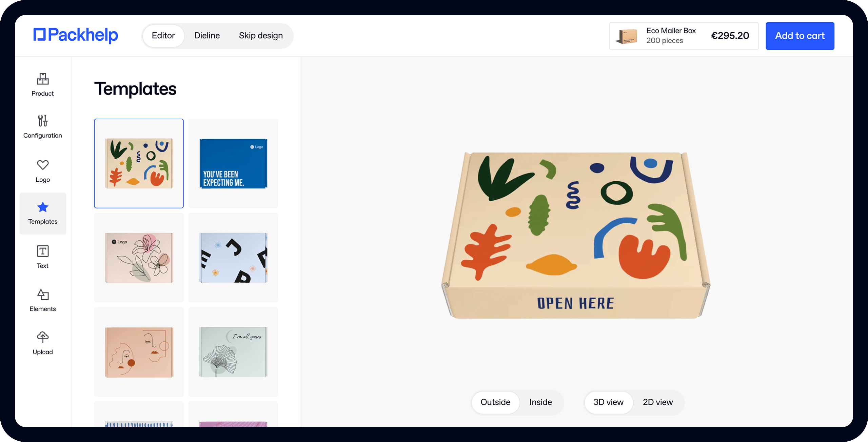Click the Upload cloud icon
The height and width of the screenshot is (442, 868).
(x=43, y=337)
